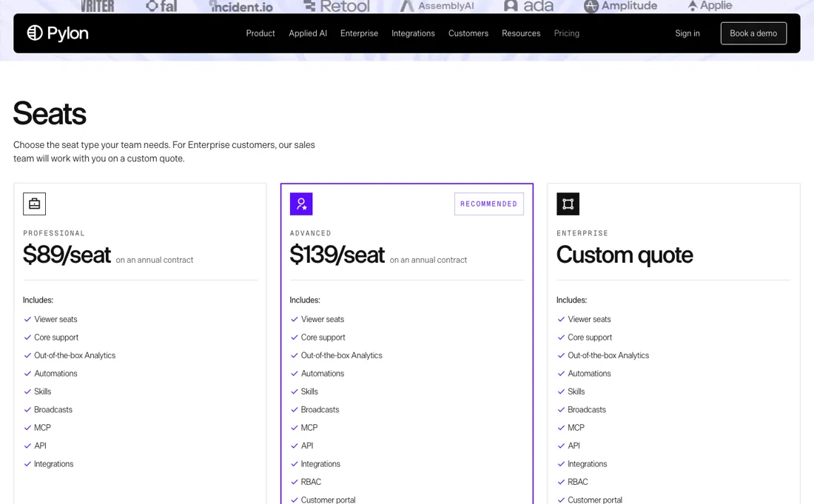Click the ENTERPRISE plan label
The width and height of the screenshot is (814, 504).
pyautogui.click(x=582, y=234)
